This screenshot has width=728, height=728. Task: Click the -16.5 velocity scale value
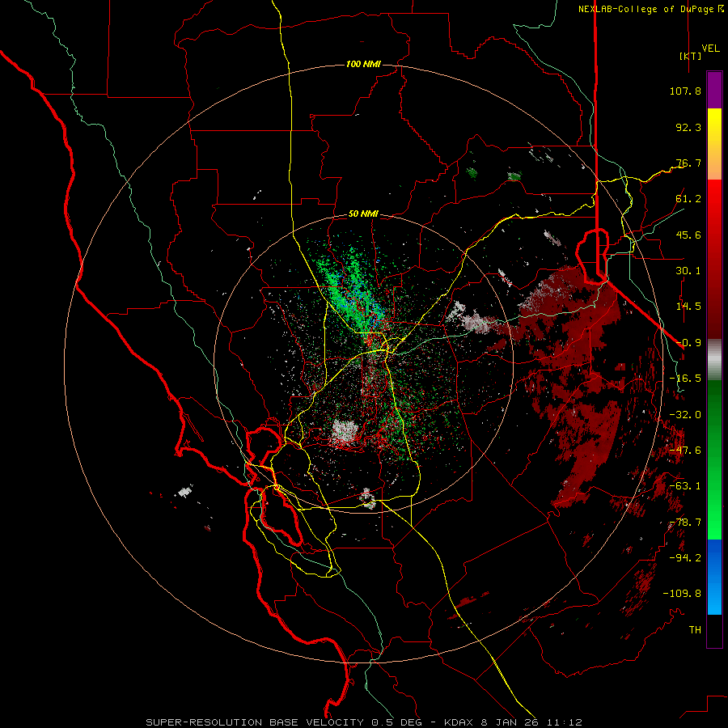(x=685, y=379)
